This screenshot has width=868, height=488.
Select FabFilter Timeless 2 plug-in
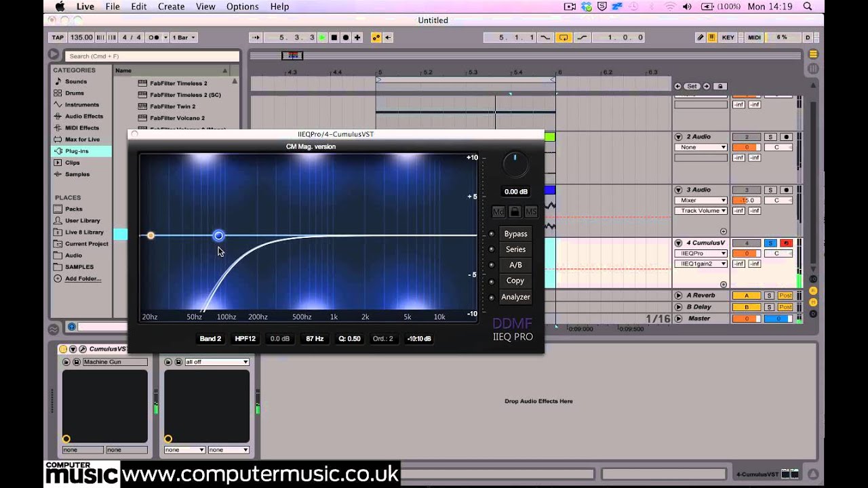pyautogui.click(x=178, y=83)
